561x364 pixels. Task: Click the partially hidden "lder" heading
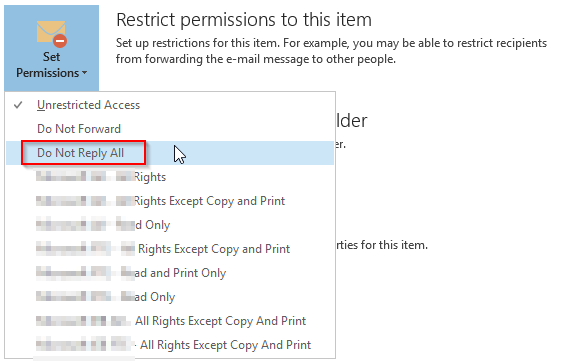352,121
